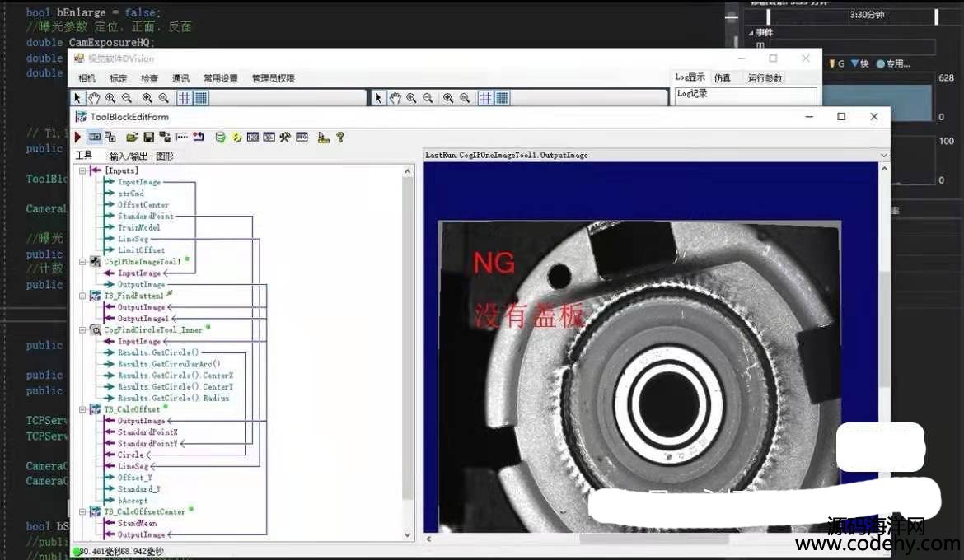This screenshot has height=560, width=964.
Task: Click zoom in magnifier in right DVision toolbar
Action: tap(411, 98)
